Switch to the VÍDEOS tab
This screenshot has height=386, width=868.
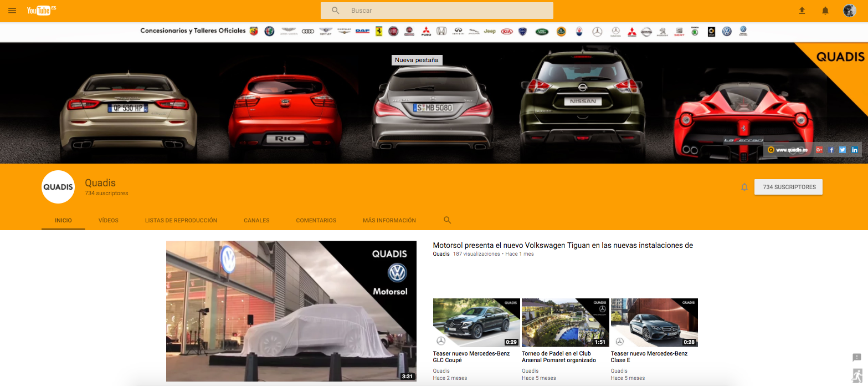[109, 220]
